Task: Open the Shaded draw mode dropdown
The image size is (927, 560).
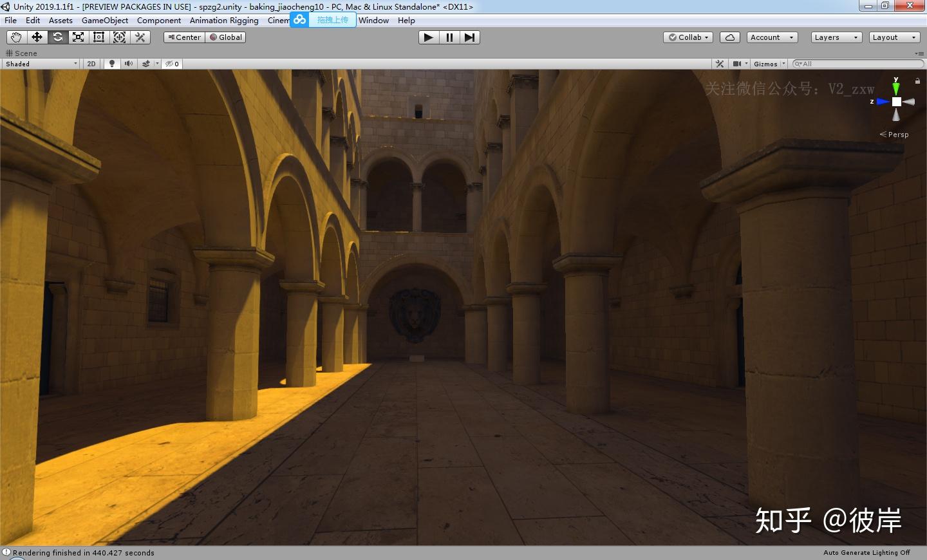Action: pos(41,64)
